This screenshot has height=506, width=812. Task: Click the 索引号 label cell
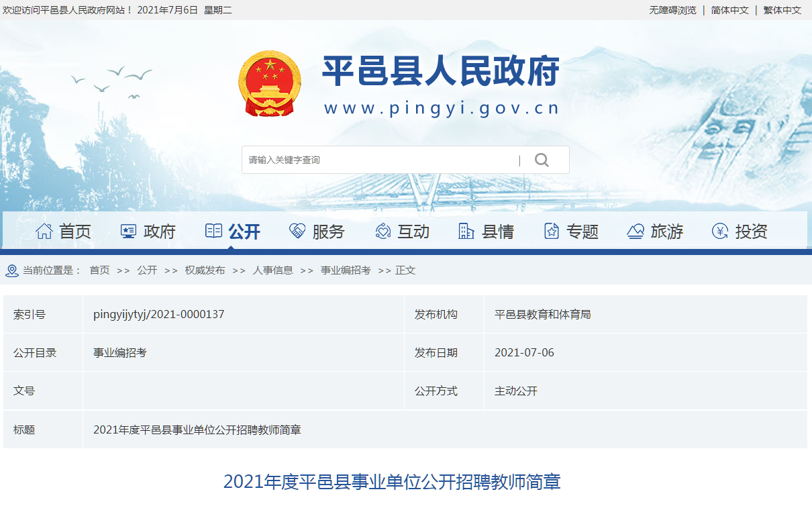tap(43, 314)
